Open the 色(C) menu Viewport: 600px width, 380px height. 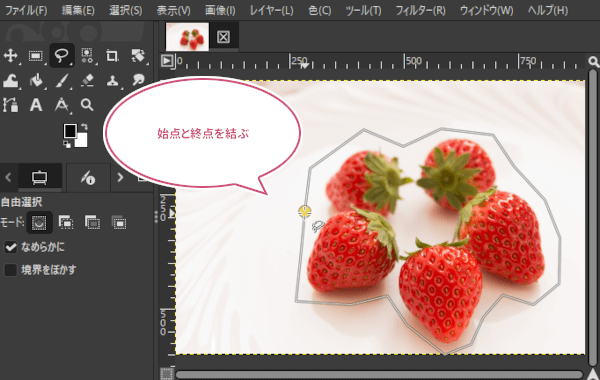coord(320,10)
